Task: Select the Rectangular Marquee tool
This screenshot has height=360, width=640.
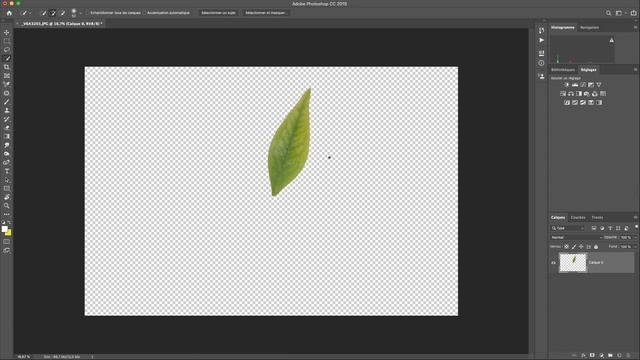Action: (x=7, y=41)
